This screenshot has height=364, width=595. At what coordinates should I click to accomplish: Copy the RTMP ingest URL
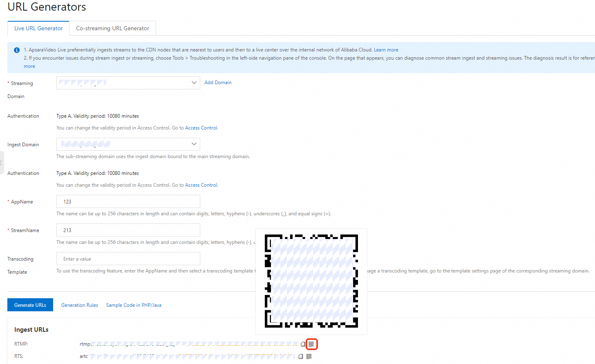tap(303, 344)
